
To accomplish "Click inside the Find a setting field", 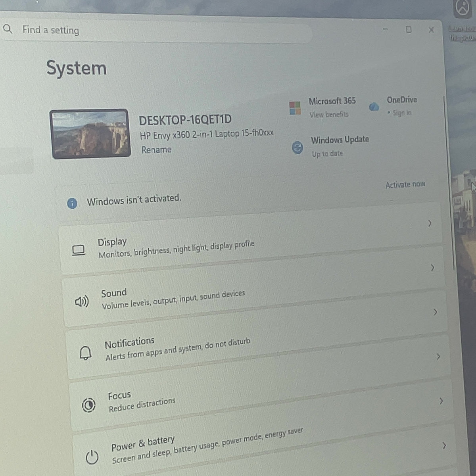I will tap(157, 31).
